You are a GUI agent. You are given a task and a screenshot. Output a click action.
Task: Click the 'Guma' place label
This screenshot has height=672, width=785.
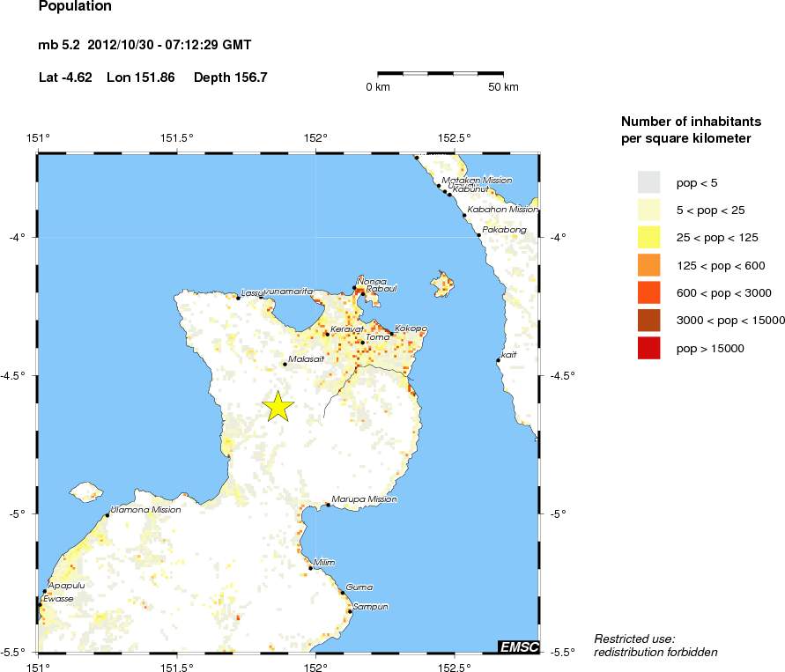pos(359,587)
